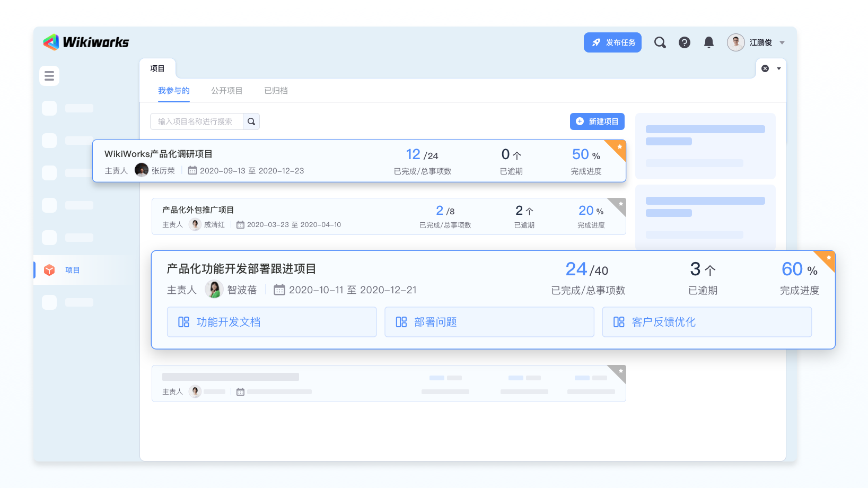The width and height of the screenshot is (868, 488).
Task: Toggle the hamburger sidebar menu
Action: [x=49, y=76]
